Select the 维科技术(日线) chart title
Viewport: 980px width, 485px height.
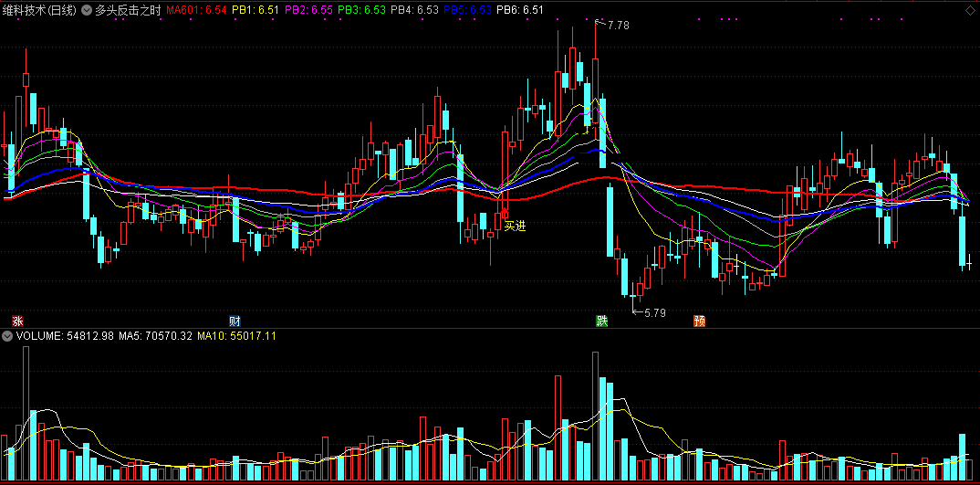click(x=41, y=10)
